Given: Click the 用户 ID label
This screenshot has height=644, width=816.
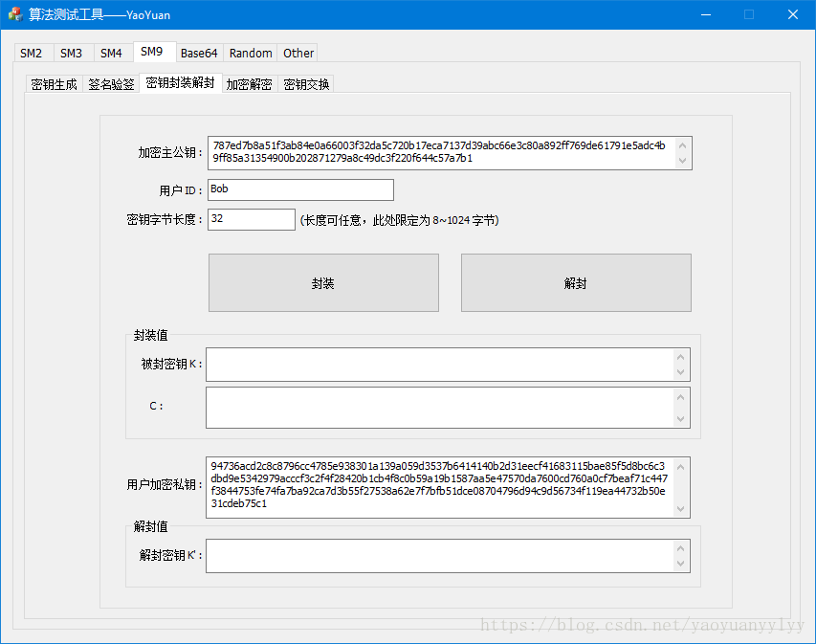Looking at the screenshot, I should coord(180,190).
